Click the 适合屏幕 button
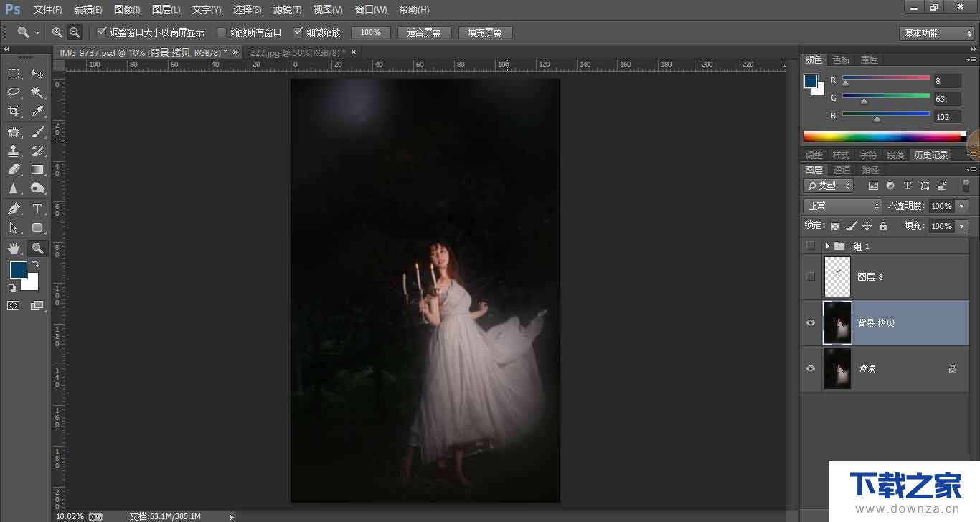Screen dimensions: 980x522 pos(425,32)
